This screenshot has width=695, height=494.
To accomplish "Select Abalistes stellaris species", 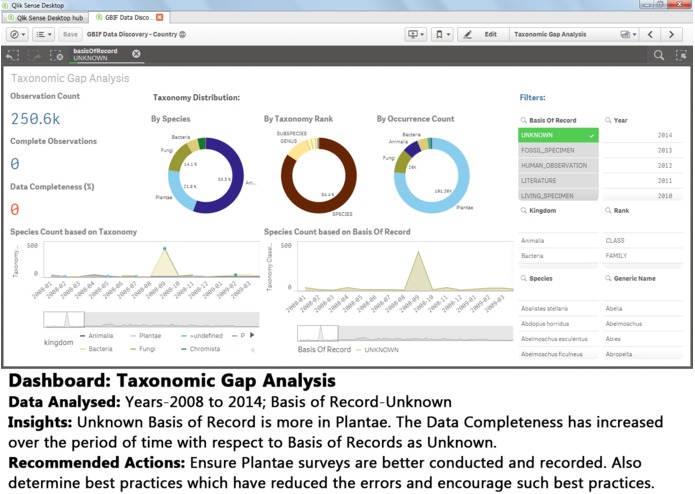I will pos(558,308).
